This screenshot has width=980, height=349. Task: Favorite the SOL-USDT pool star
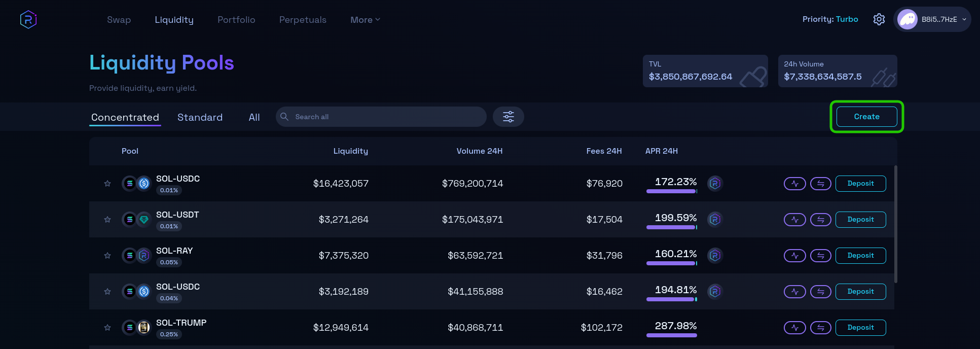click(x=107, y=220)
